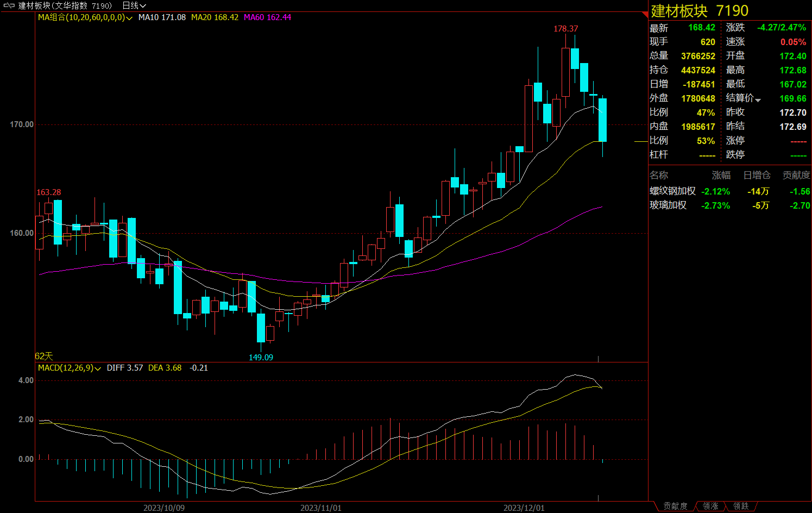Image resolution: width=812 pixels, height=513 pixels.
Task: Click the 最新 value 168.42
Action: click(702, 28)
